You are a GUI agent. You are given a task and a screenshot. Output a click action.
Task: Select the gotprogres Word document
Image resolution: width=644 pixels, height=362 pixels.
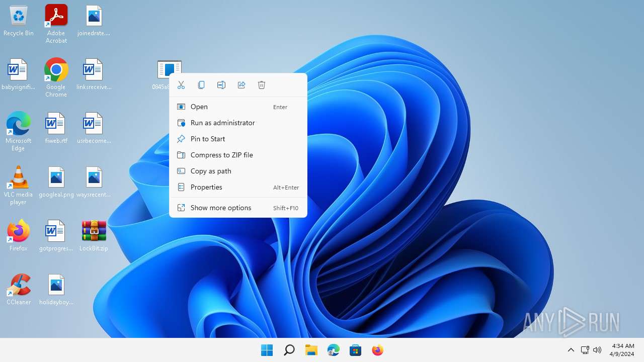(x=56, y=236)
